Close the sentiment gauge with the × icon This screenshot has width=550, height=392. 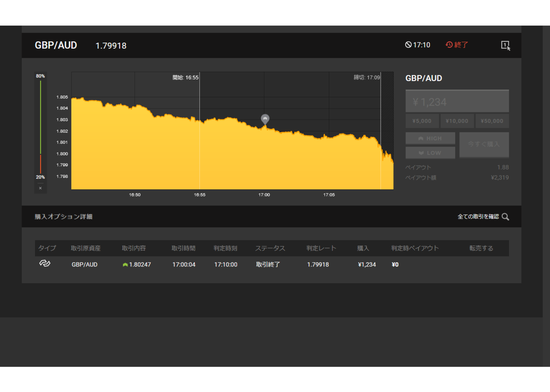pos(40,188)
